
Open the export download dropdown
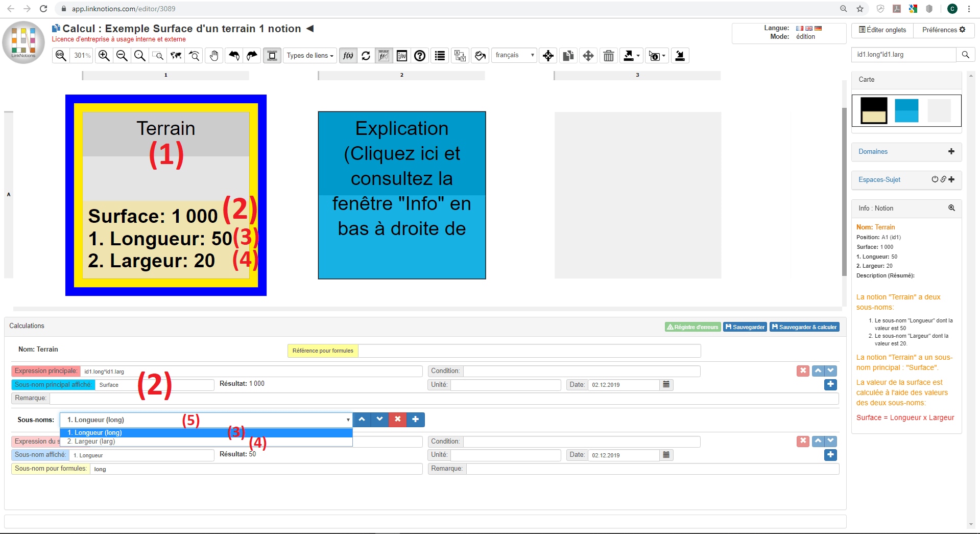point(632,55)
